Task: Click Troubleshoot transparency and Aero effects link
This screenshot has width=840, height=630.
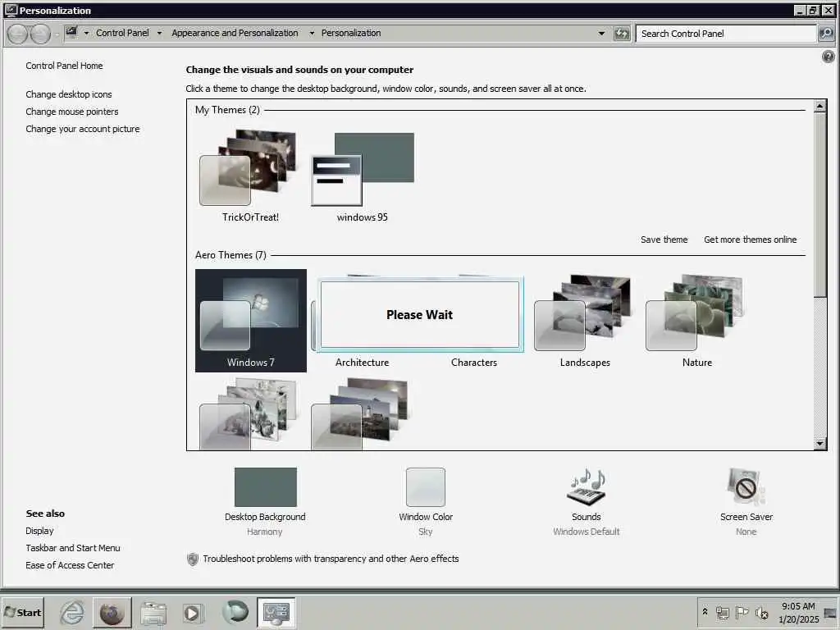Action: click(x=331, y=559)
